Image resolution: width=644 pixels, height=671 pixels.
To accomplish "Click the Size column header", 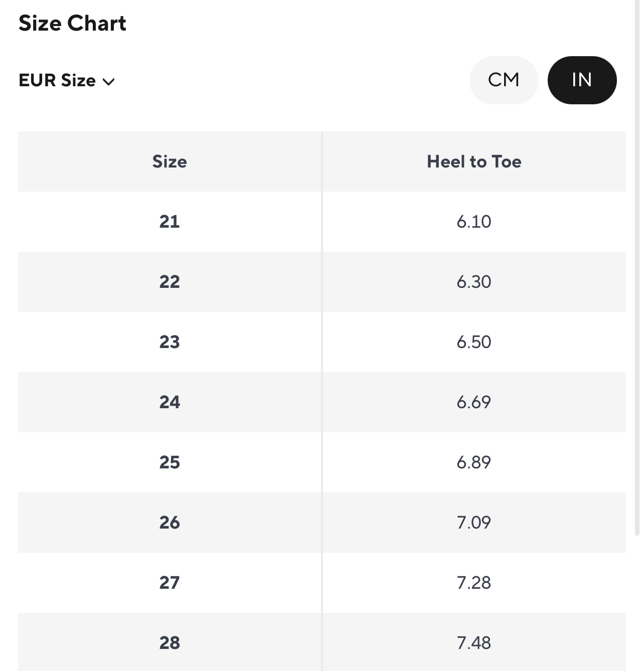I will pyautogui.click(x=170, y=161).
